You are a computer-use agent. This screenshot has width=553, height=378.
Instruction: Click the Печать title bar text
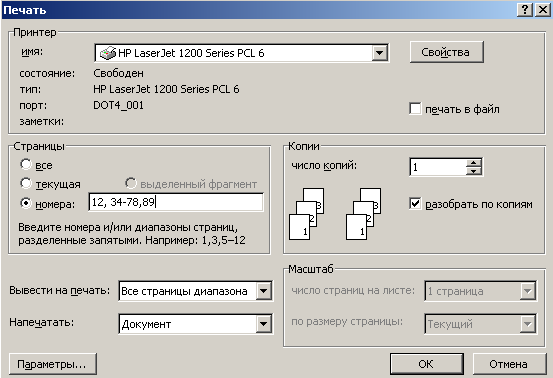(25, 10)
